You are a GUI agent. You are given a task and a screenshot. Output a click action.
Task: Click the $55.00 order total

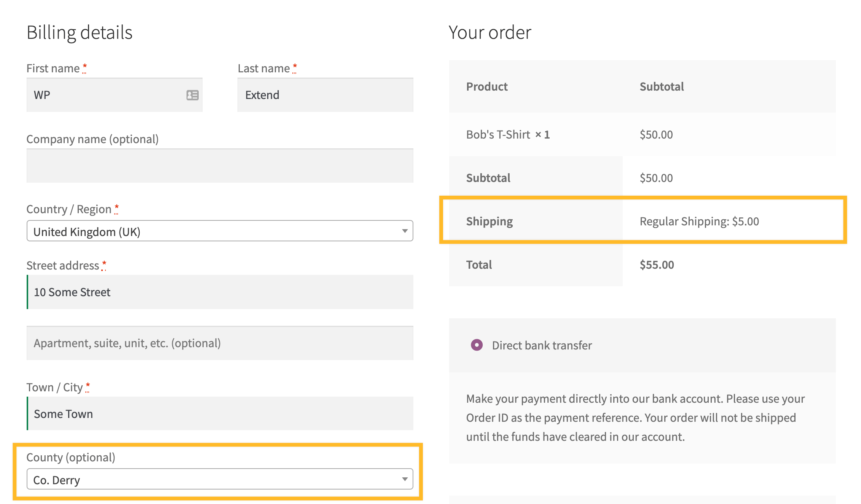point(657,265)
